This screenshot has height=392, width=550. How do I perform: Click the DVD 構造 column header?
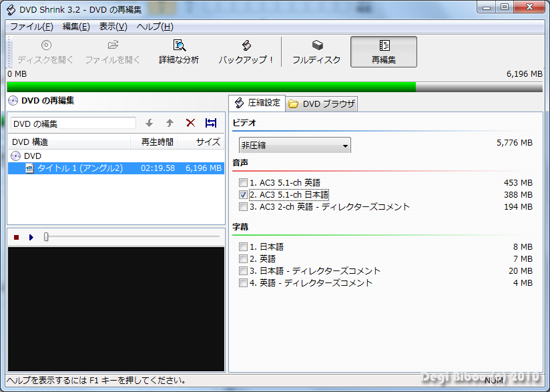click(x=69, y=142)
